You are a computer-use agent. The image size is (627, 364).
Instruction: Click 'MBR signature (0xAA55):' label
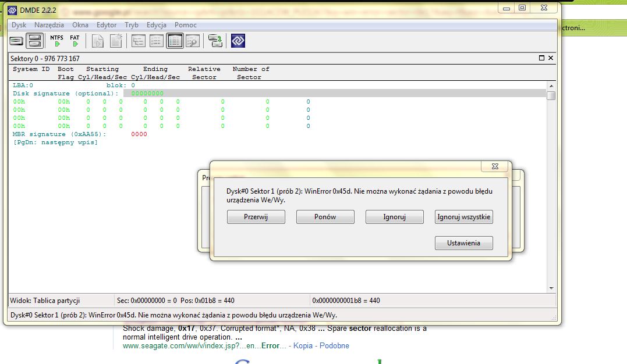tap(59, 134)
